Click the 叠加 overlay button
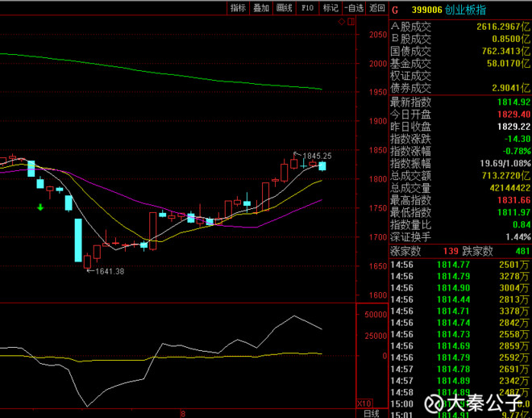Viewport: 532px width, 418px height. (x=260, y=7)
